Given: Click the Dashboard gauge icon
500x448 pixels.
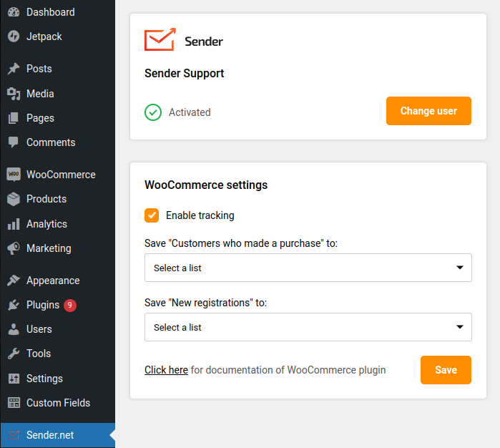Looking at the screenshot, I should pyautogui.click(x=14, y=12).
